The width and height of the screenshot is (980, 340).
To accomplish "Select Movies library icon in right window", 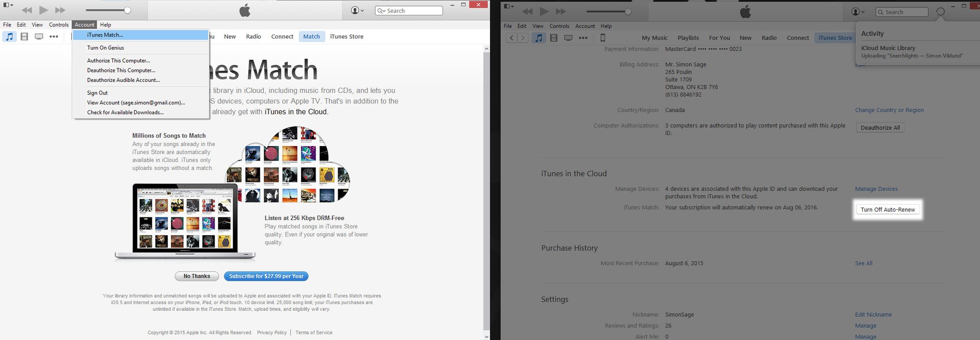I will (x=554, y=38).
